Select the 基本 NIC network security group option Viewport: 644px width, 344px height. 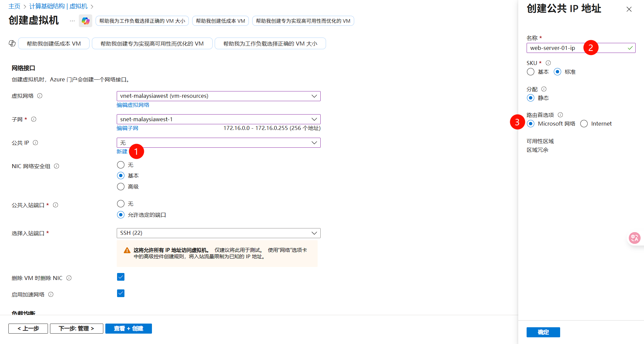(x=121, y=175)
